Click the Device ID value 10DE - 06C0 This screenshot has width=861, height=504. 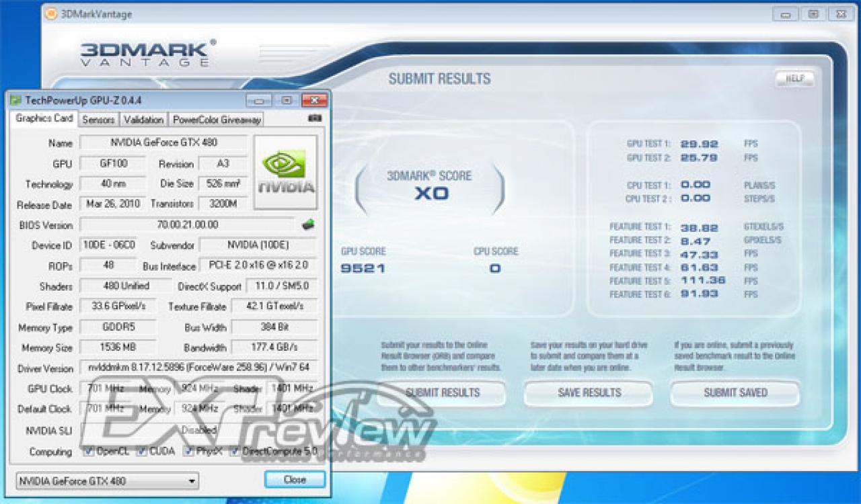click(108, 245)
